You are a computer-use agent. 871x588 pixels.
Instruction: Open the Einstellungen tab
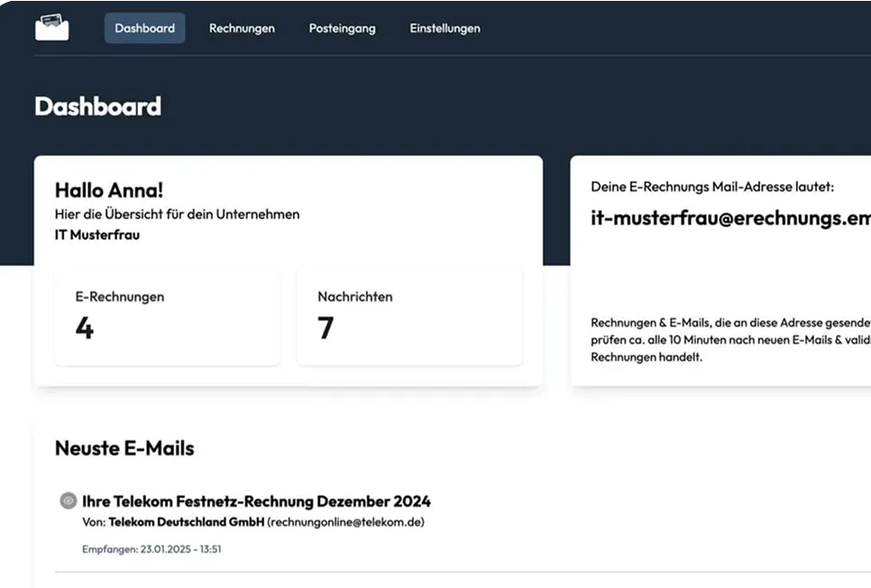pyautogui.click(x=445, y=28)
